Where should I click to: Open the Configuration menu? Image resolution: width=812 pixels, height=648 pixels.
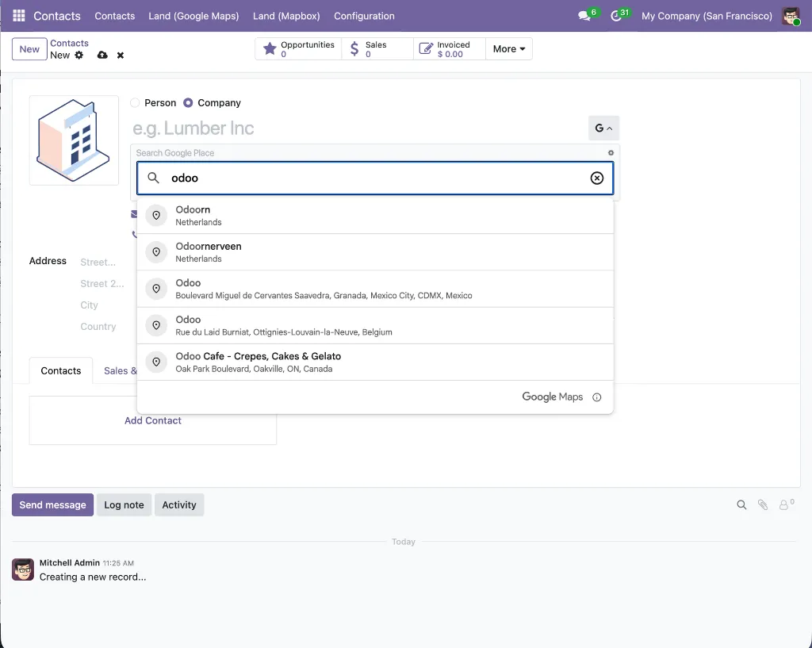(x=364, y=16)
